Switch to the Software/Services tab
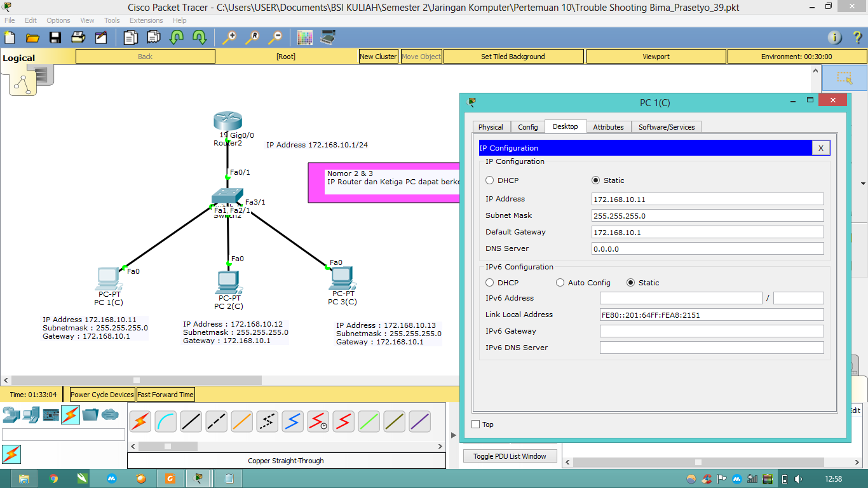The image size is (868, 488). (x=667, y=127)
